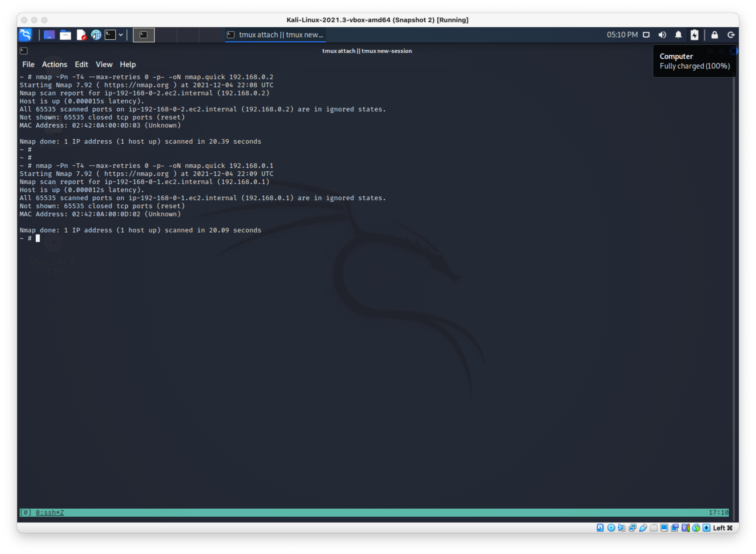
Task: Click the purple Show Desktop panel icon
Action: (49, 35)
